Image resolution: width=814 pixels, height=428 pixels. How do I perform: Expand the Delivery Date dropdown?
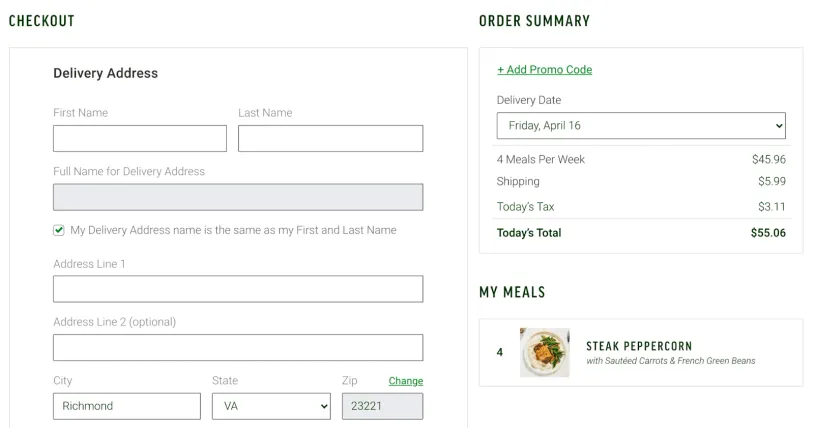[641, 126]
